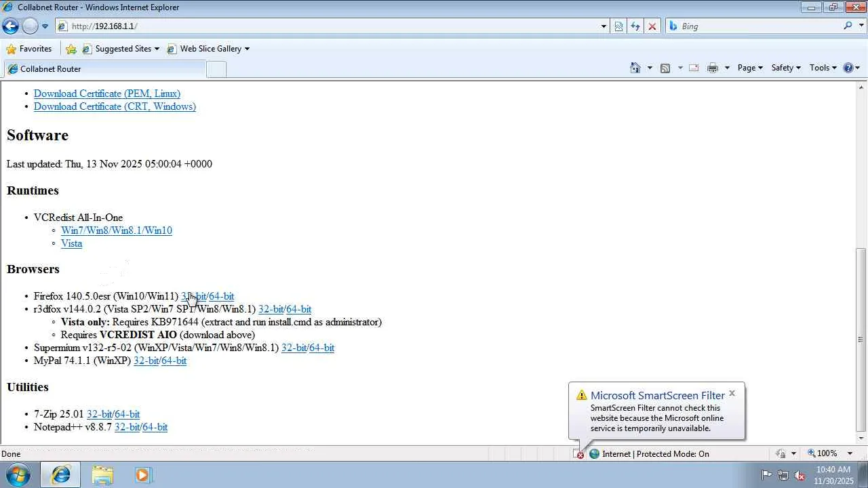Download 7-Zip 25.01 64-bit
Image resolution: width=868 pixels, height=488 pixels.
pyautogui.click(x=127, y=414)
